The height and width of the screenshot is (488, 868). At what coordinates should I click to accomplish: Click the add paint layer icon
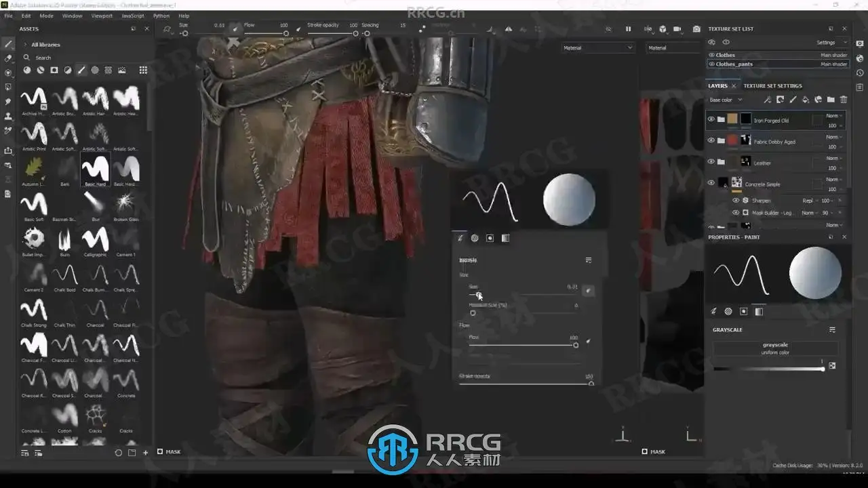pos(793,100)
